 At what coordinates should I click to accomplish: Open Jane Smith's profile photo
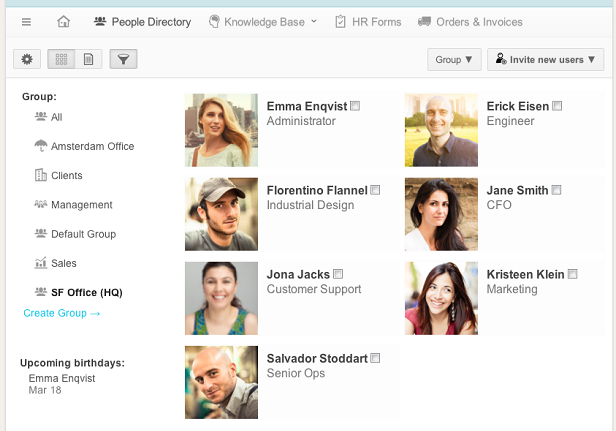(442, 214)
